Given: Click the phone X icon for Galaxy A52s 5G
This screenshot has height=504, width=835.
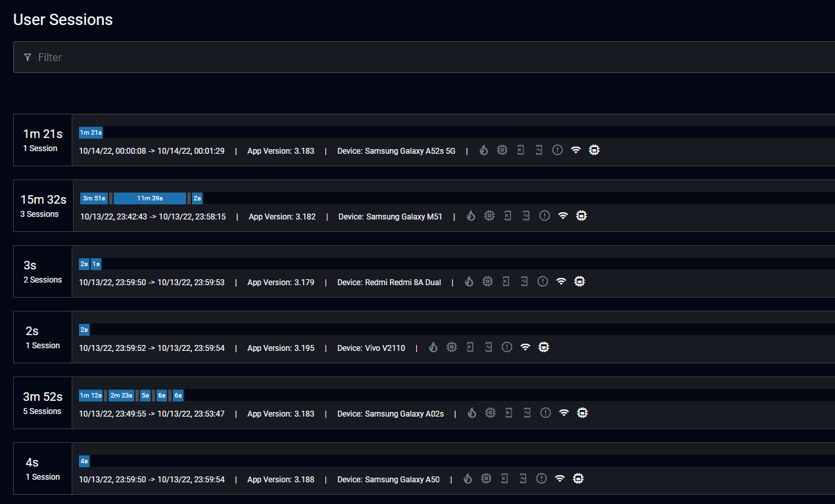Looking at the screenshot, I should pos(521,150).
